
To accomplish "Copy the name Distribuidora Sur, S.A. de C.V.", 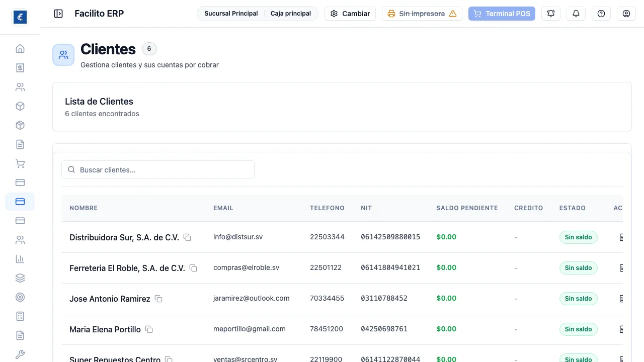I will click(187, 237).
